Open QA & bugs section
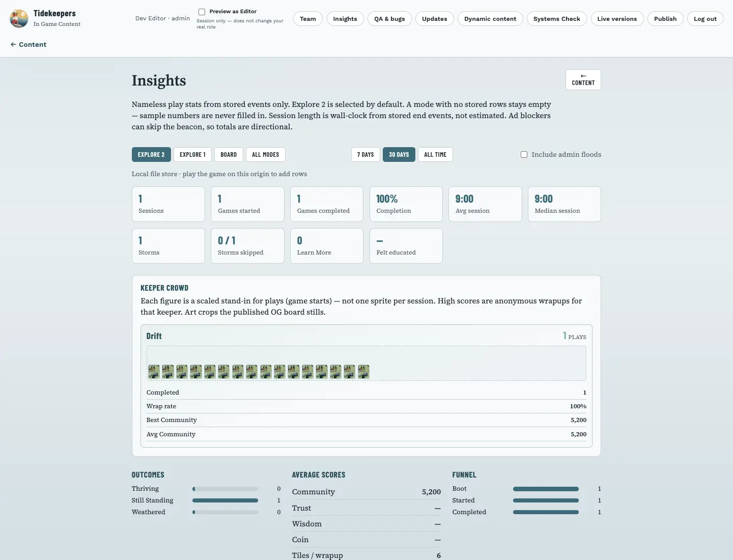Screen dimensions: 733x560 tap(389, 19)
